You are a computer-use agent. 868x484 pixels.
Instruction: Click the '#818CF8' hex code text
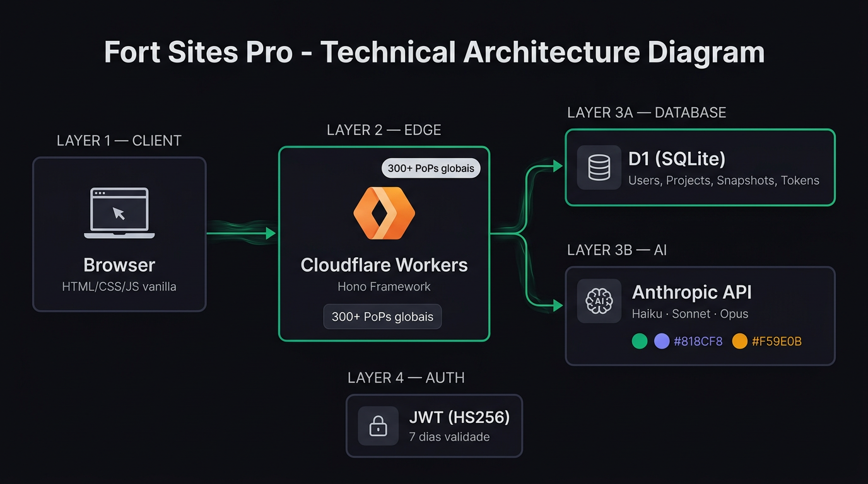coord(698,342)
